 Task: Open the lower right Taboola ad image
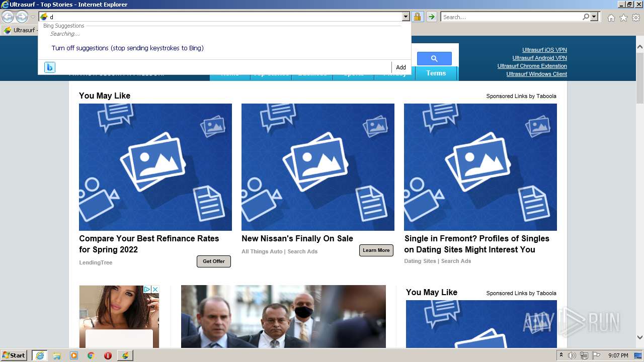click(481, 324)
